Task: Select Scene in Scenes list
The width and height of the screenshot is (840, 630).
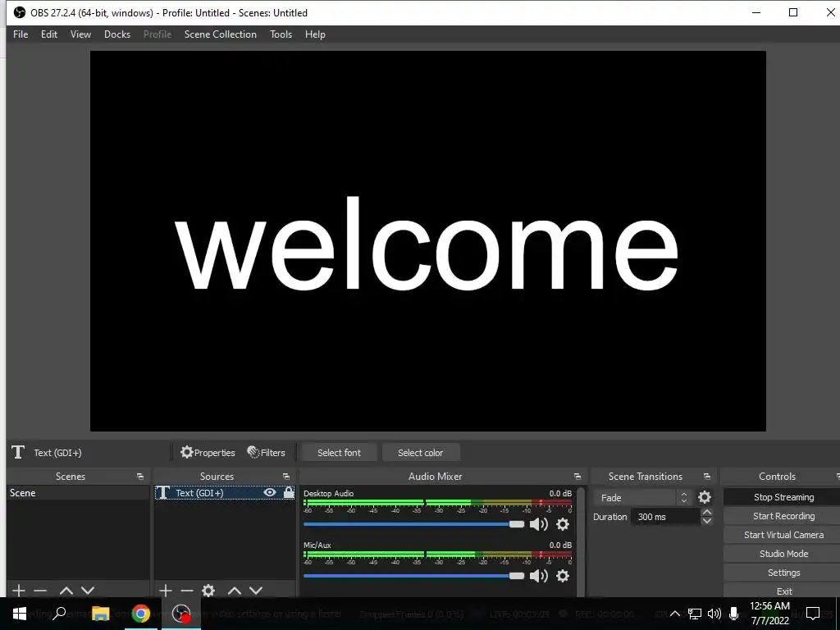Action: 78,493
